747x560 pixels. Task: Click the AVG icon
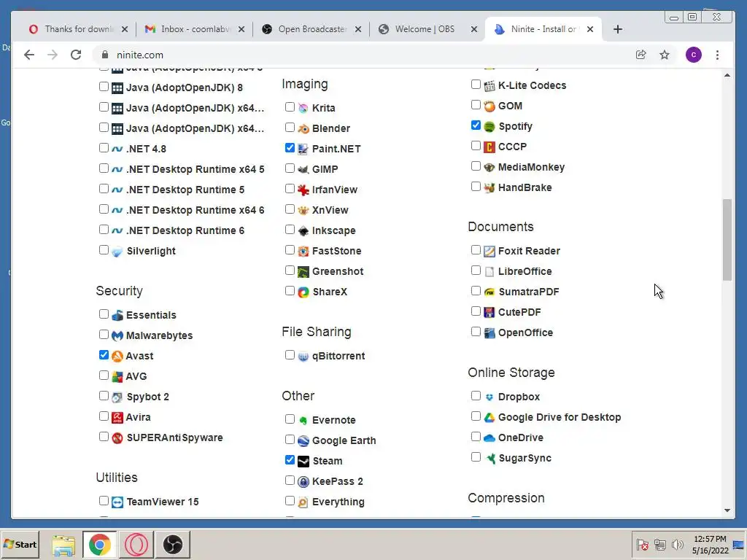point(117,377)
